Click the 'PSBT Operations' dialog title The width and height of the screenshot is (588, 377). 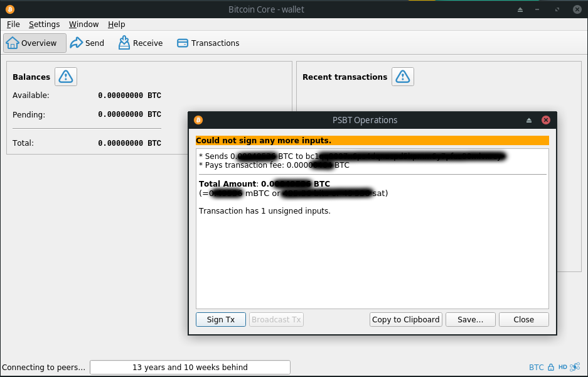click(x=365, y=120)
